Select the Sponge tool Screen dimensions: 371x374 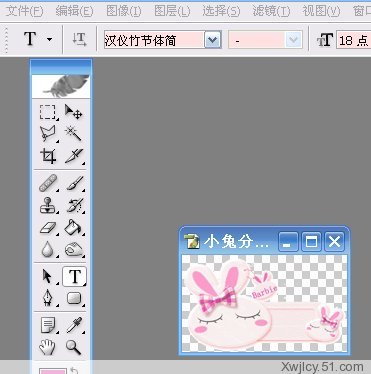coord(73,249)
